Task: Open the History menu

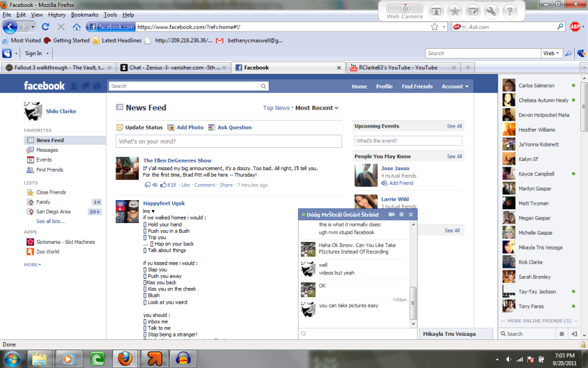Action: click(57, 14)
